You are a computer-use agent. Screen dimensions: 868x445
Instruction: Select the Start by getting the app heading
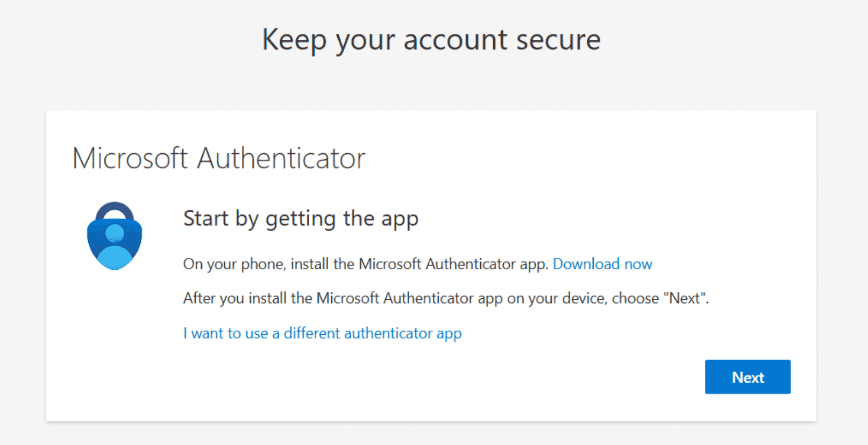click(x=301, y=219)
